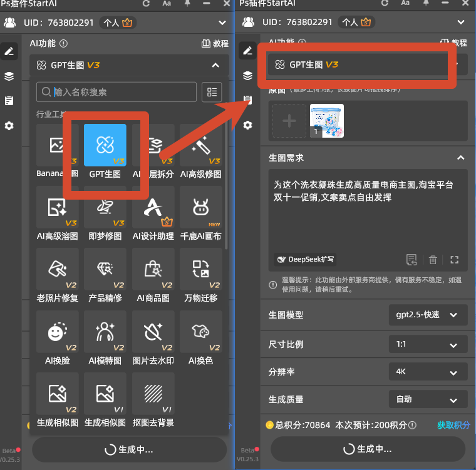The width and height of the screenshot is (476, 470).
Task: Toggle list view next to search box
Action: pyautogui.click(x=212, y=92)
